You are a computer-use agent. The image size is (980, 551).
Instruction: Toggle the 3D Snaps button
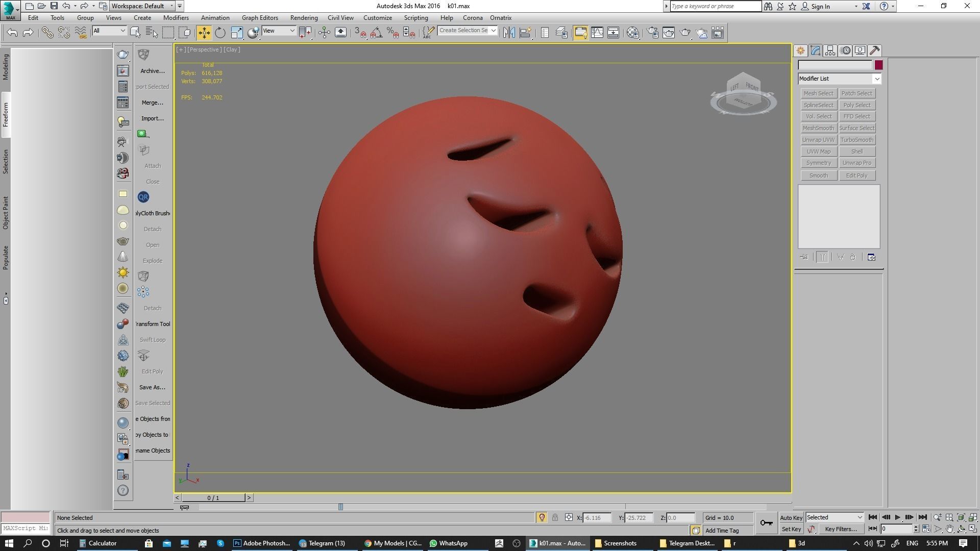pos(360,33)
